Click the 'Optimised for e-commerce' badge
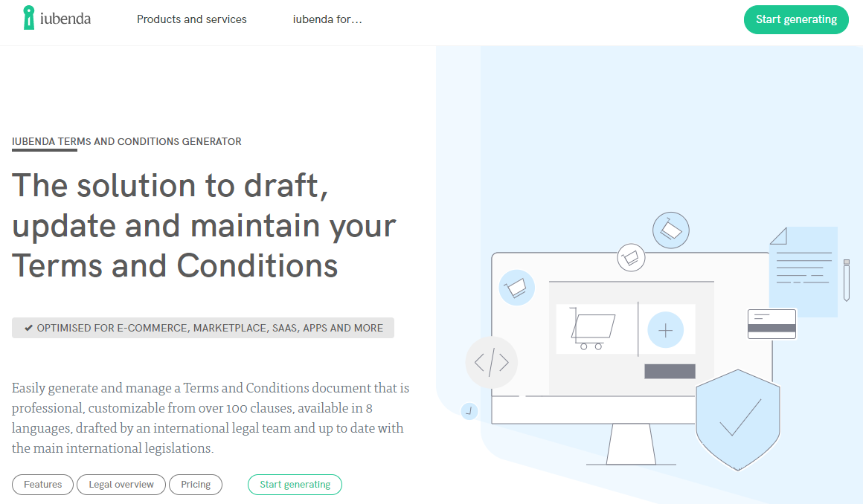The height and width of the screenshot is (504, 863). 203,328
